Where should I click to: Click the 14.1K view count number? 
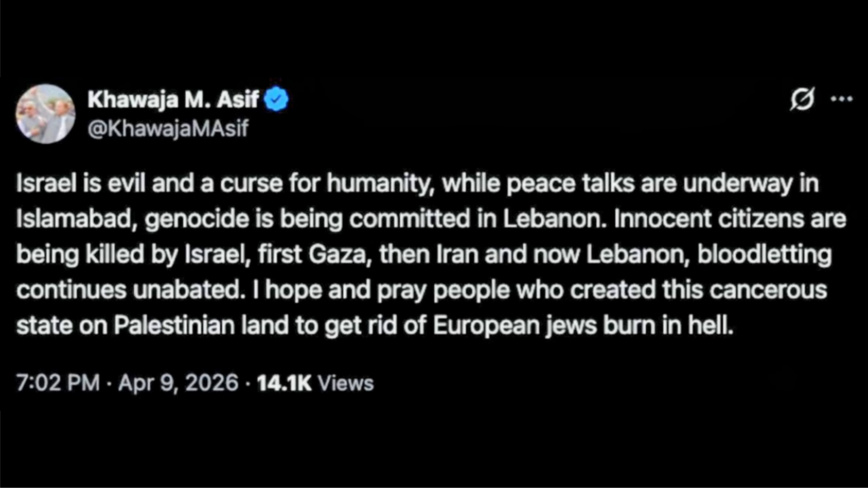tap(283, 383)
